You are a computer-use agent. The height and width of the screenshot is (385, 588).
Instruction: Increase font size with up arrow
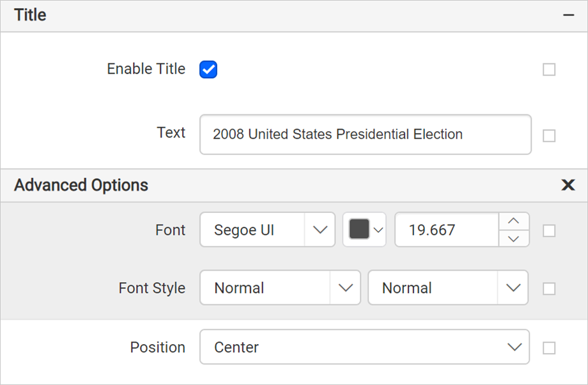[514, 221]
